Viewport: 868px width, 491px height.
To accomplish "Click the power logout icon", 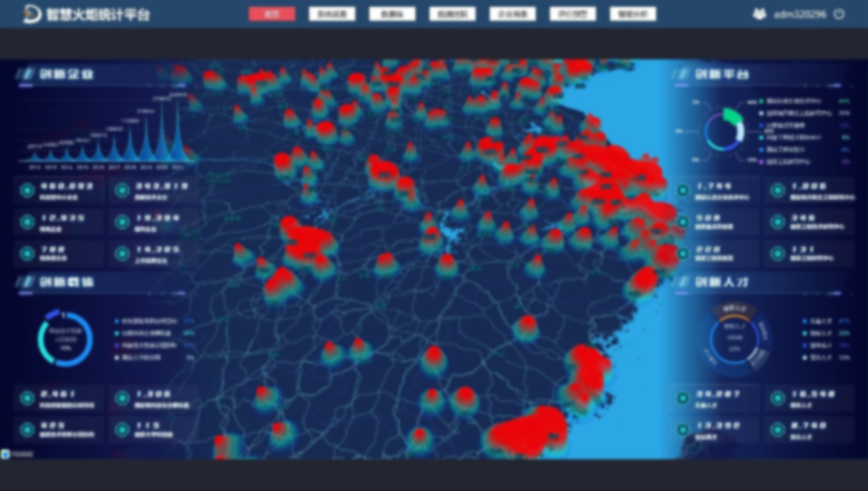I will coord(839,14).
